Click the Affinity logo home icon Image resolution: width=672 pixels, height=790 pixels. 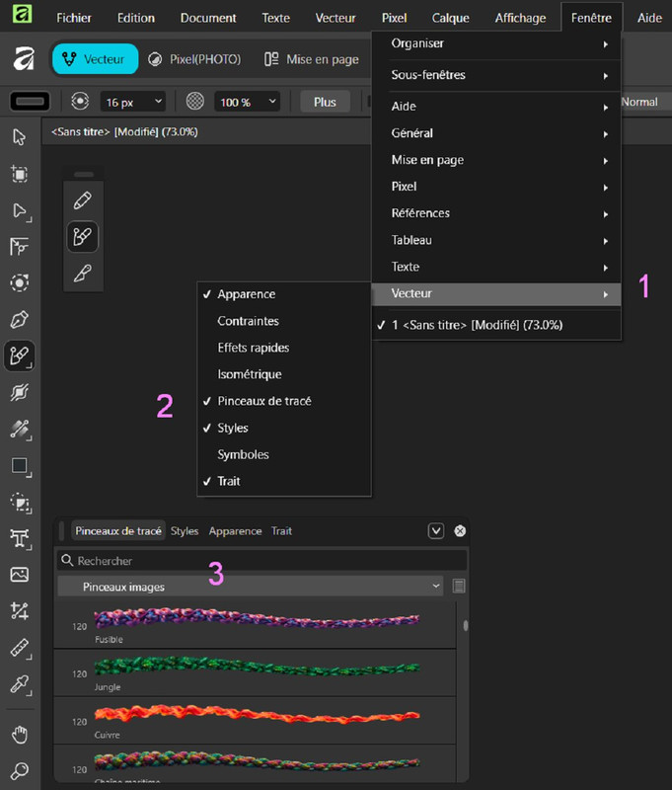[x=24, y=58]
